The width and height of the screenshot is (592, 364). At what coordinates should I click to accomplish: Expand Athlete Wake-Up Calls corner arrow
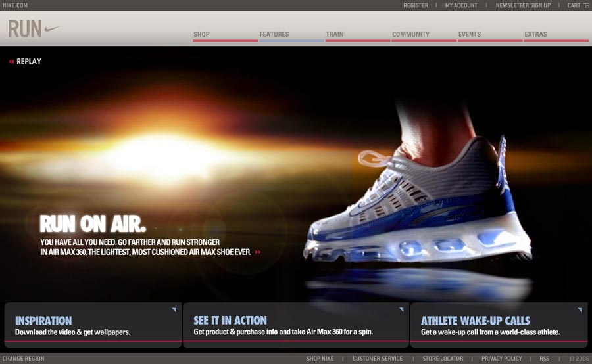click(x=580, y=309)
